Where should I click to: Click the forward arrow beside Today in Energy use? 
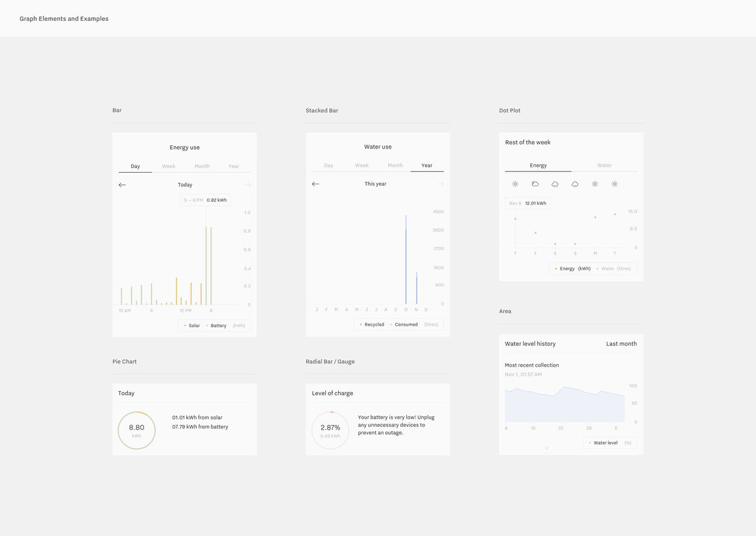pos(247,185)
